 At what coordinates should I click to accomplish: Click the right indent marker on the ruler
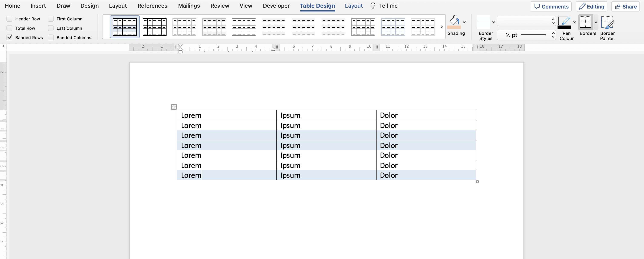pos(273,49)
